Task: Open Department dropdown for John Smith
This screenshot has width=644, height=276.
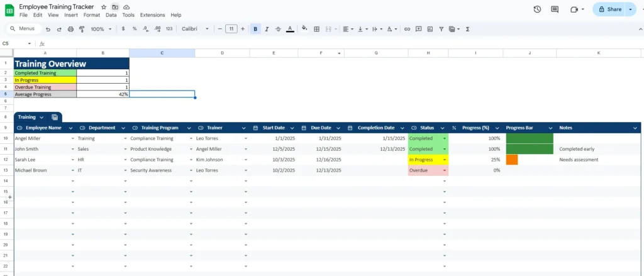Action: coord(125,149)
